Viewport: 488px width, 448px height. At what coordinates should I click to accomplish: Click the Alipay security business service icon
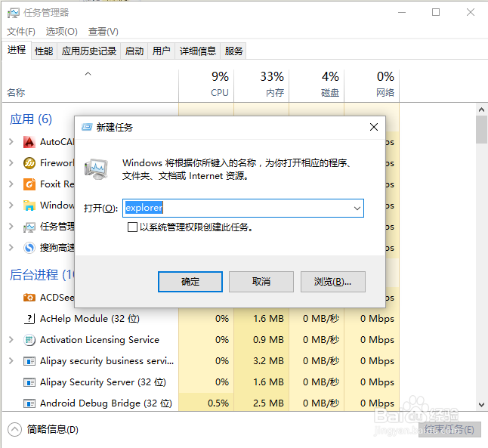click(x=29, y=361)
